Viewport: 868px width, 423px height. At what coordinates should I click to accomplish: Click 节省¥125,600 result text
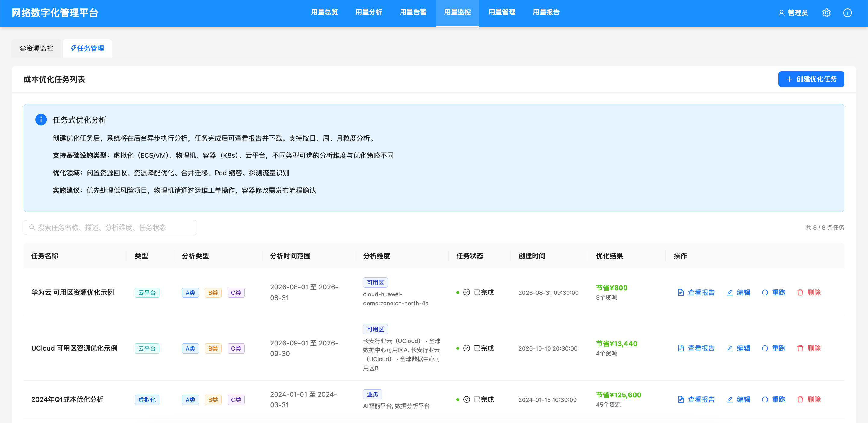pyautogui.click(x=619, y=395)
